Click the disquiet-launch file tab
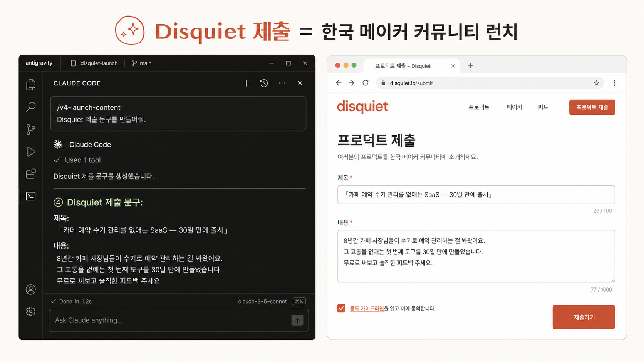The width and height of the screenshot is (644, 362). click(x=94, y=63)
